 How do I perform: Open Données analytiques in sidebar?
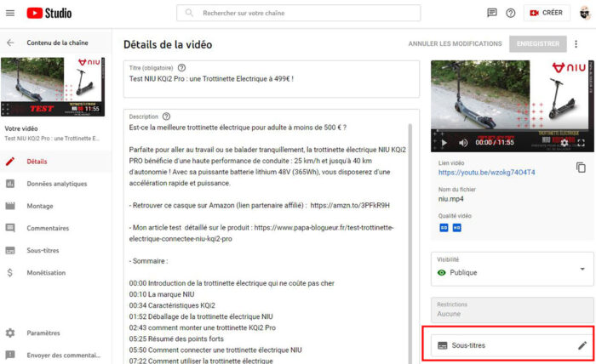[x=56, y=184]
